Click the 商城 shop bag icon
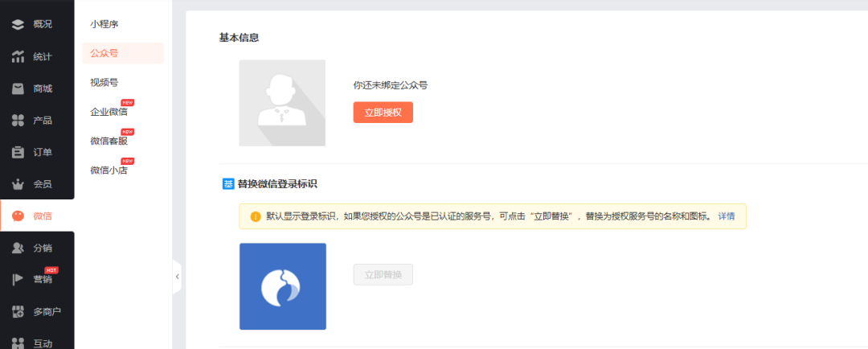 18,88
